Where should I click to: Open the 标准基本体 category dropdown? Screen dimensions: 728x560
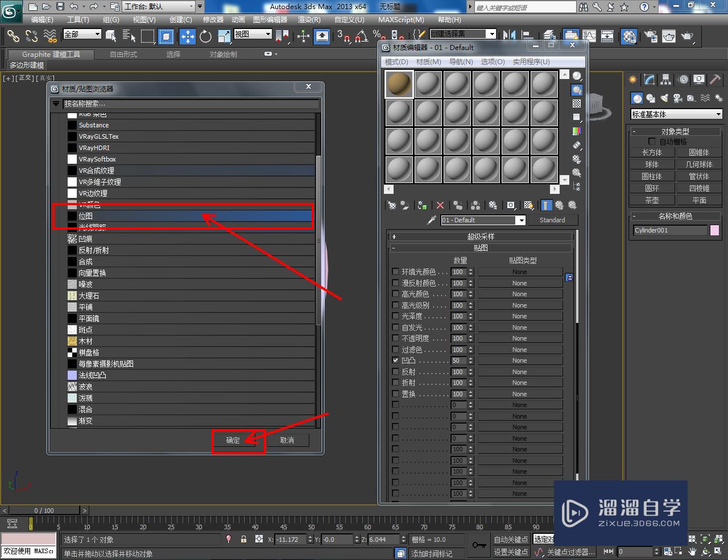click(x=676, y=114)
